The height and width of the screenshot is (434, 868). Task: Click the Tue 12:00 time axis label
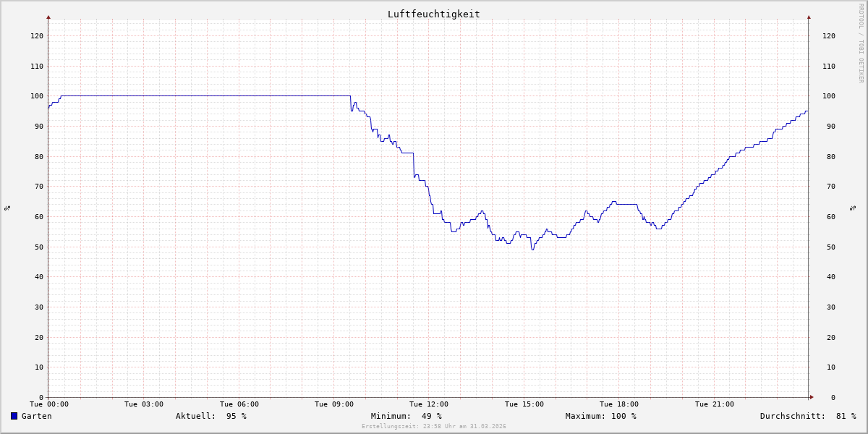tap(429, 404)
